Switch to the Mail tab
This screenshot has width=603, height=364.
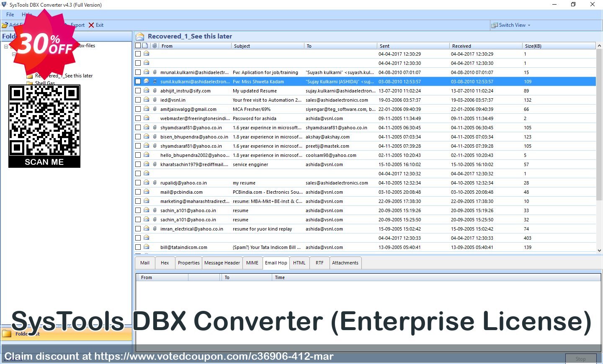click(145, 263)
